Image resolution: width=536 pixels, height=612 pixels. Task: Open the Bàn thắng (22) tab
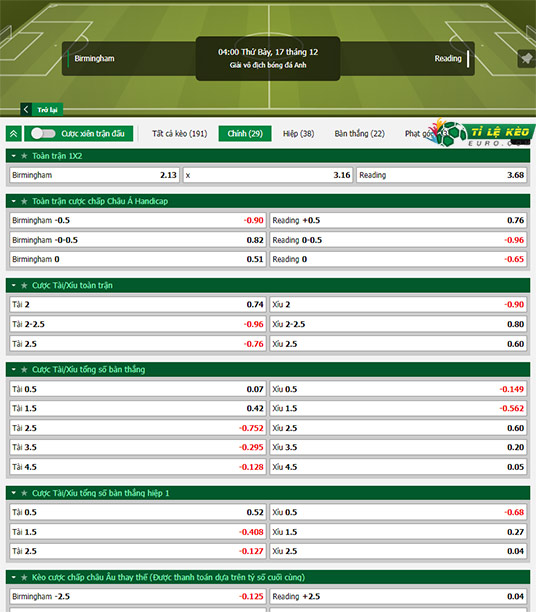360,133
